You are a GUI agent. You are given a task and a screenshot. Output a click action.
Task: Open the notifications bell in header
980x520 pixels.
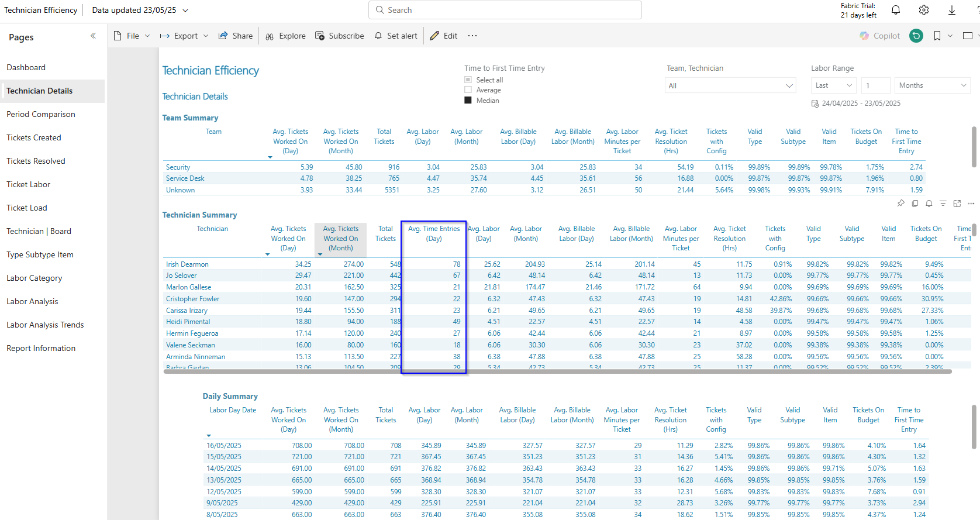(896, 10)
